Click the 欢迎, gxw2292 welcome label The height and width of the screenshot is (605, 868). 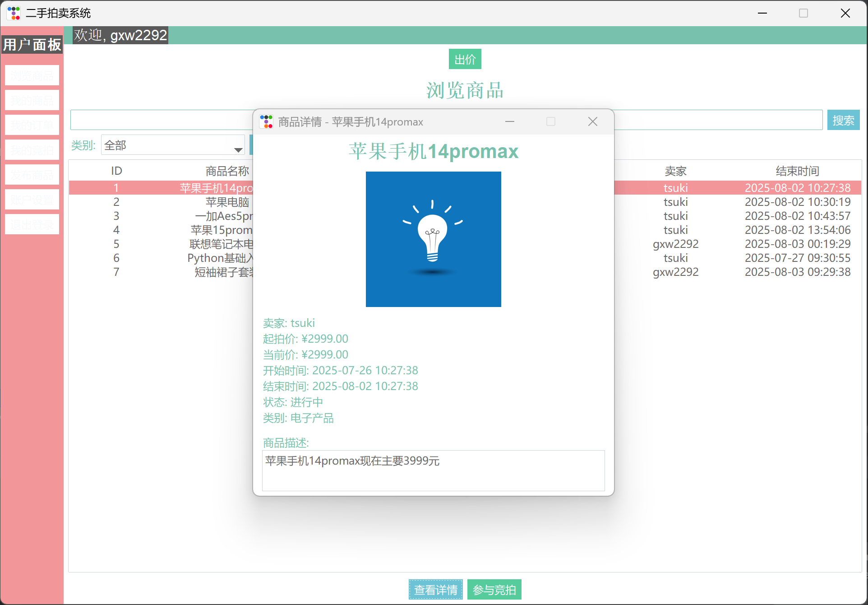(120, 35)
